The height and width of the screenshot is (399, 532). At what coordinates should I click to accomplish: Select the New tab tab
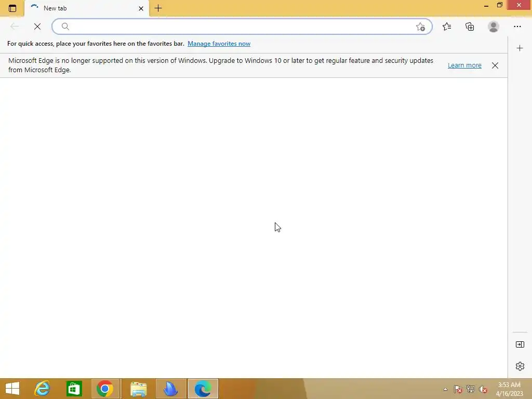click(87, 8)
